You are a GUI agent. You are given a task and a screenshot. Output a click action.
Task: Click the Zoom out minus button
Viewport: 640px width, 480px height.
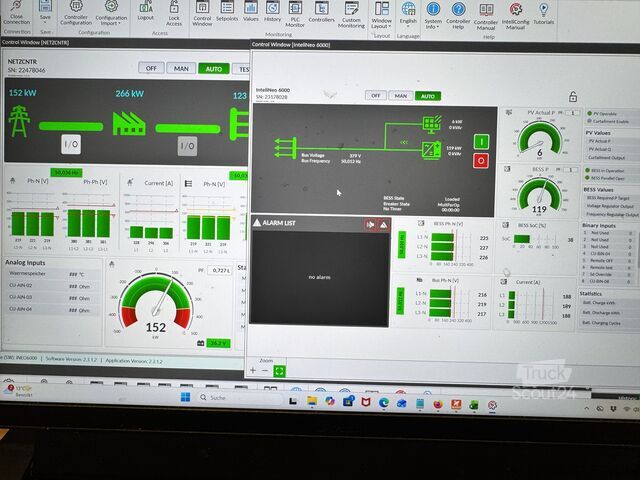click(x=265, y=371)
